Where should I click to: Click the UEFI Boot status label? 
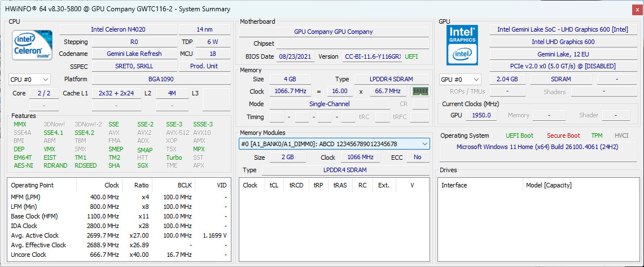pos(520,135)
